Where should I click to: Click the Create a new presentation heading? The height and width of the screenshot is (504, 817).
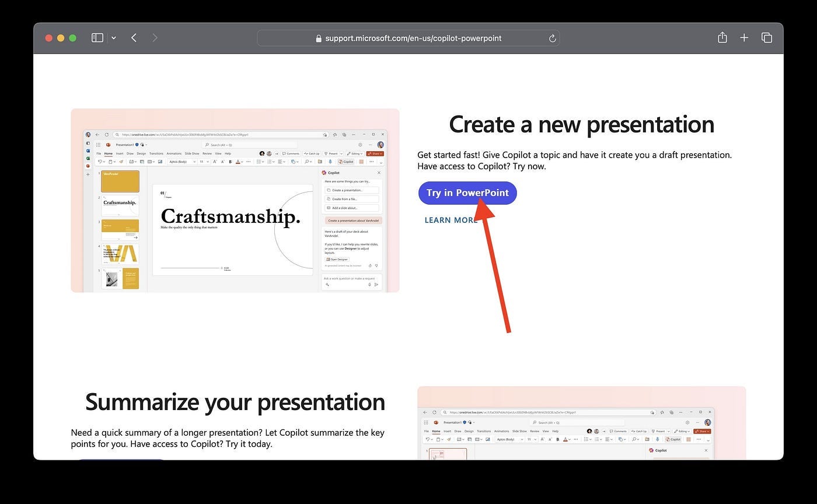coord(581,124)
